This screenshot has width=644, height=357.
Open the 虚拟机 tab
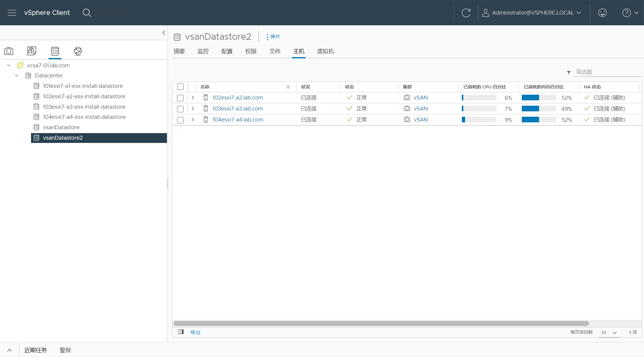tap(326, 51)
